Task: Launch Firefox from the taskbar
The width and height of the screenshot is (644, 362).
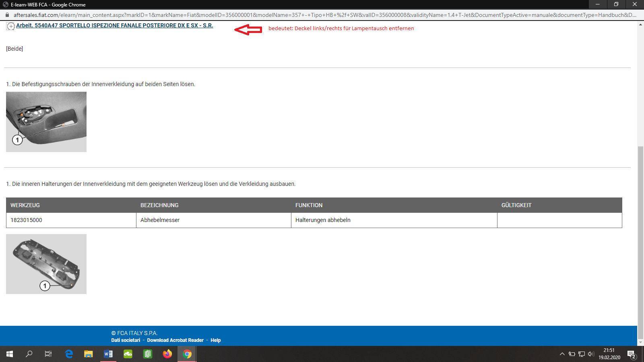Action: pyautogui.click(x=167, y=354)
